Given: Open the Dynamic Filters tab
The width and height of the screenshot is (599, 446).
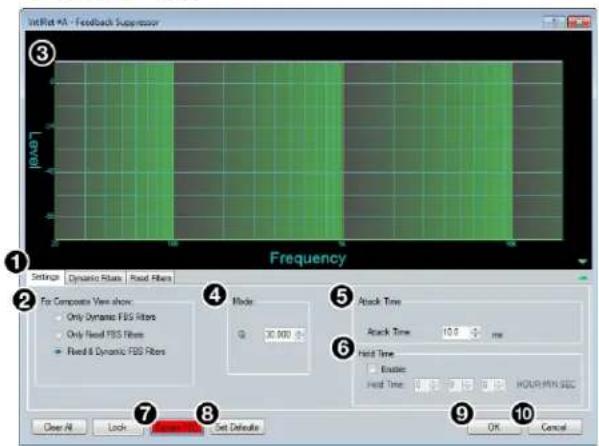Looking at the screenshot, I should coord(95,278).
